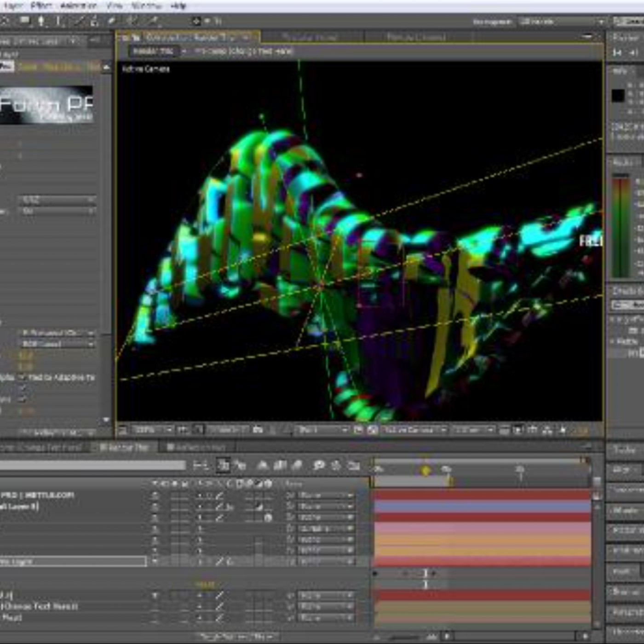Open the Effect menu

40,6
